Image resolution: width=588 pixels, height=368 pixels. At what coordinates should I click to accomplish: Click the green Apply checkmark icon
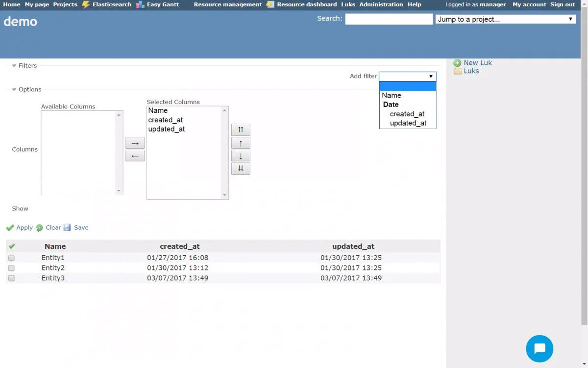point(10,228)
